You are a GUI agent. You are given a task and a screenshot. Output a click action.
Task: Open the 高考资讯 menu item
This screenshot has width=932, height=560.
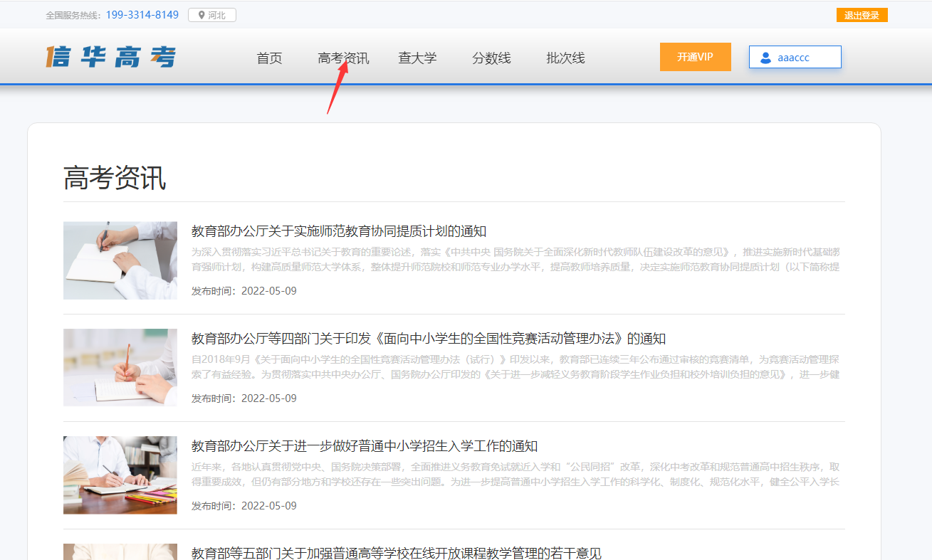tap(343, 58)
